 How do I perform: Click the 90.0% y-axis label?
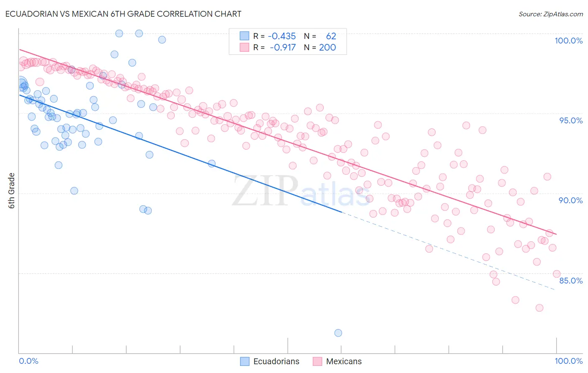(x=571, y=200)
